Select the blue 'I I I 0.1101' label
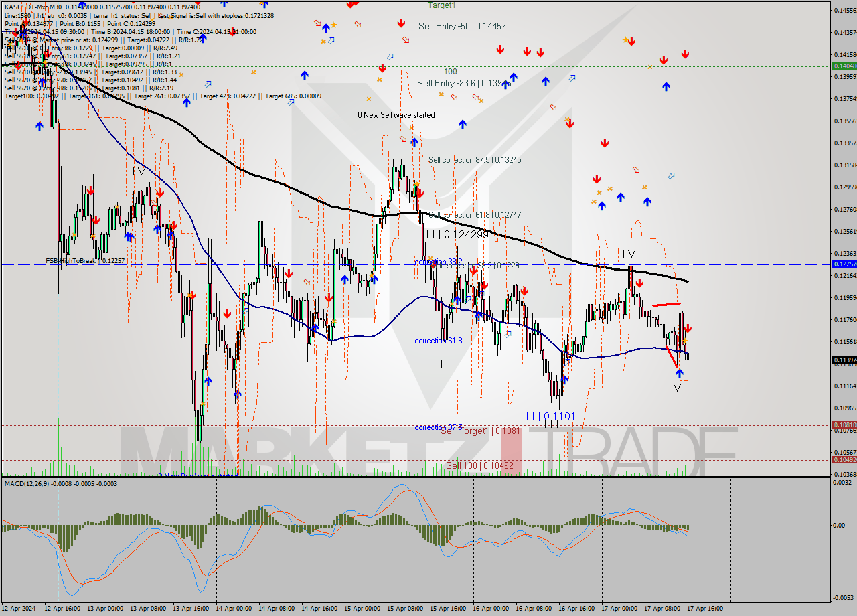 pos(550,416)
